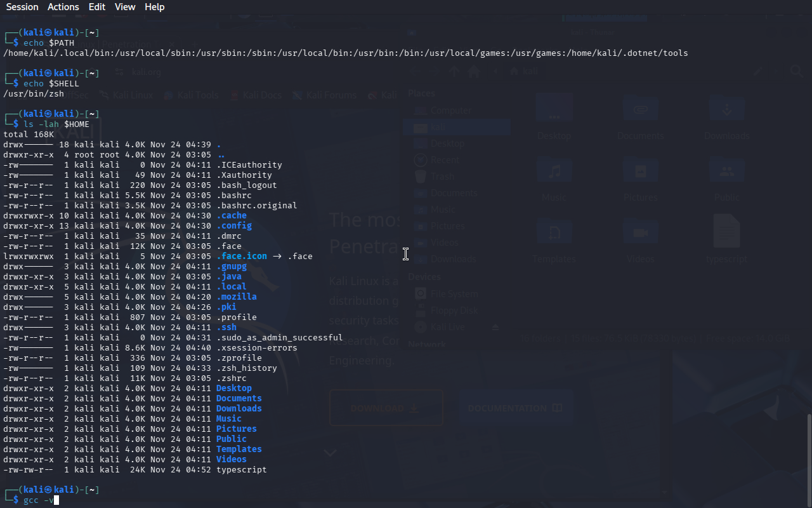Open the Session menu
This screenshot has width=812, height=508.
pos(22,7)
